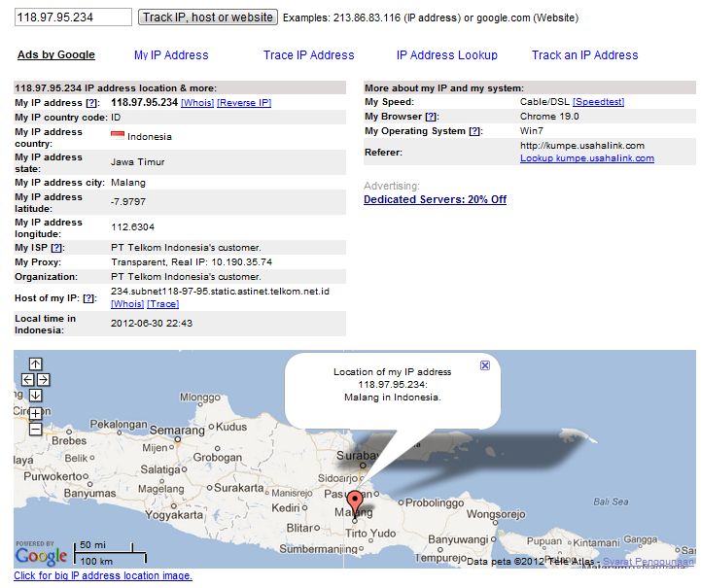Open Trace link under the host name

coord(162,304)
